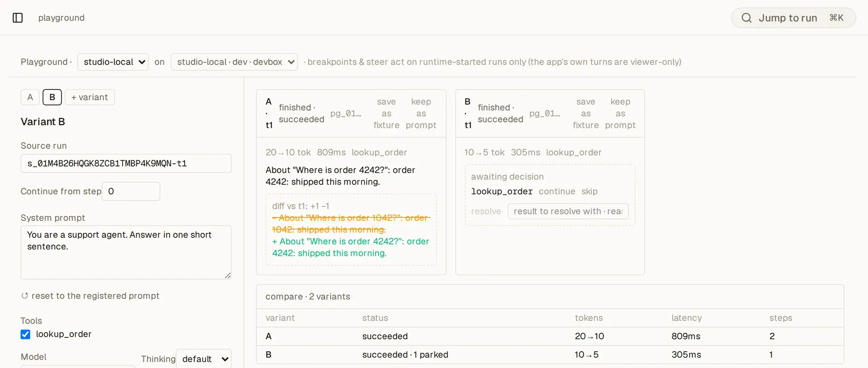Switch to variant A tab
This screenshot has width=868, height=368.
30,97
